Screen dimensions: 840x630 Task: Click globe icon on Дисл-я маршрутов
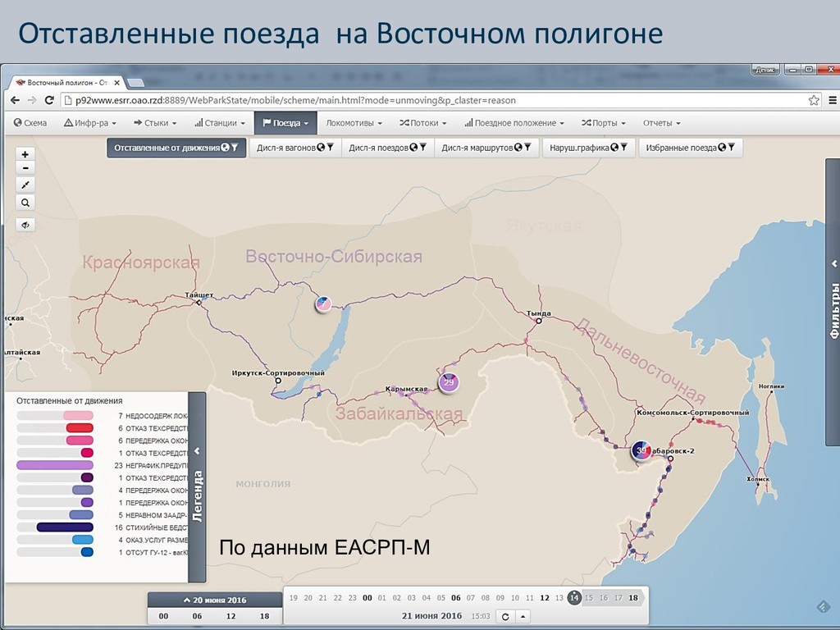coord(518,148)
